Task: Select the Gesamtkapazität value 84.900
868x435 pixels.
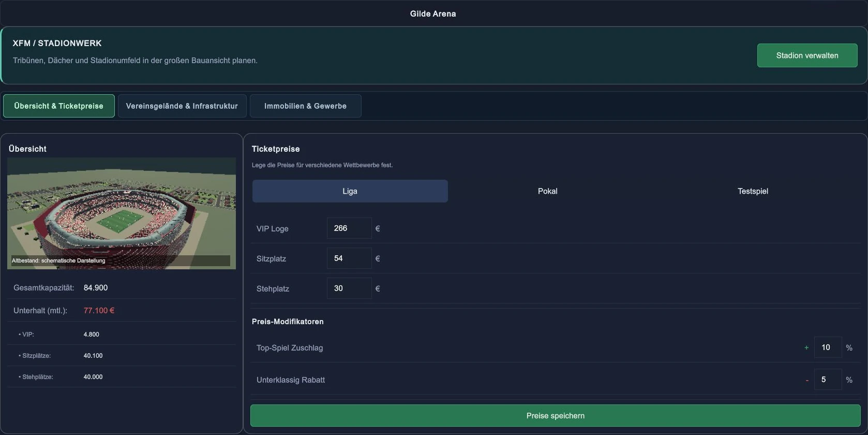Action: tap(96, 288)
